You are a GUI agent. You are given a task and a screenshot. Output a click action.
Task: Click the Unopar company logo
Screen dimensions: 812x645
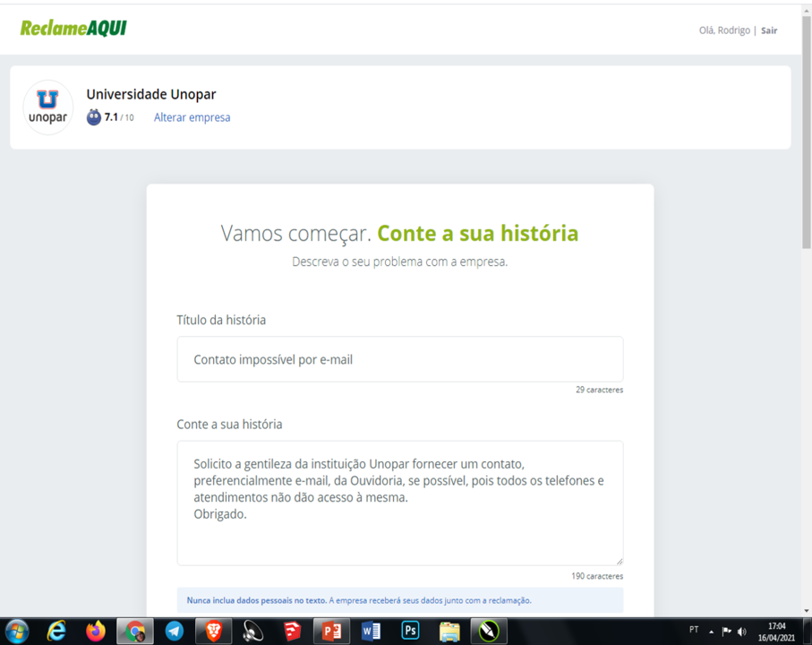pos(47,107)
